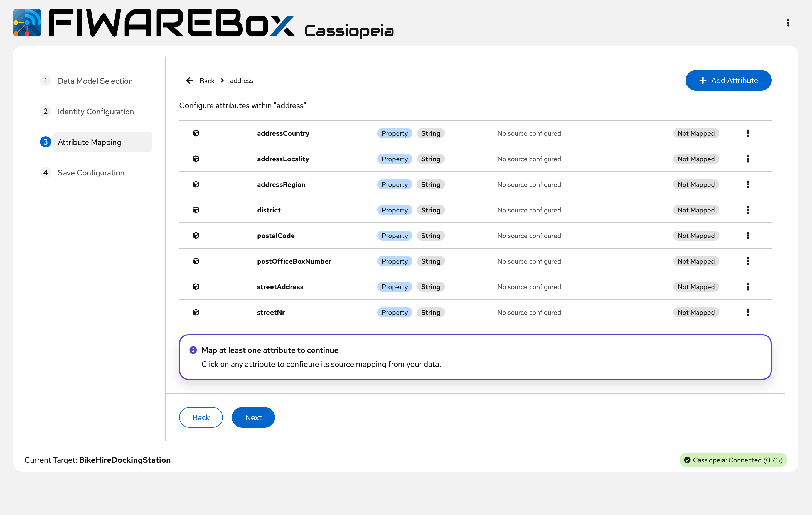
Task: Click the Next button
Action: click(x=253, y=417)
